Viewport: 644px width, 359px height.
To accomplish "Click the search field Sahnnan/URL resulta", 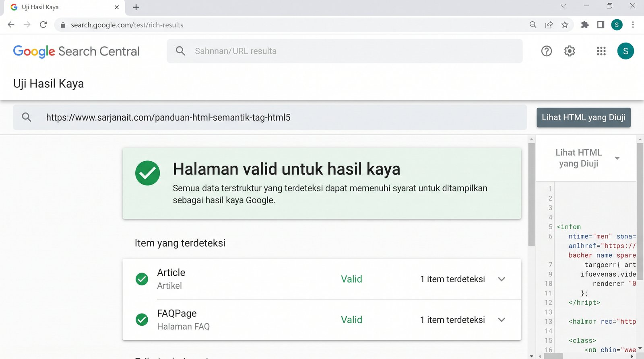I will pos(345,51).
